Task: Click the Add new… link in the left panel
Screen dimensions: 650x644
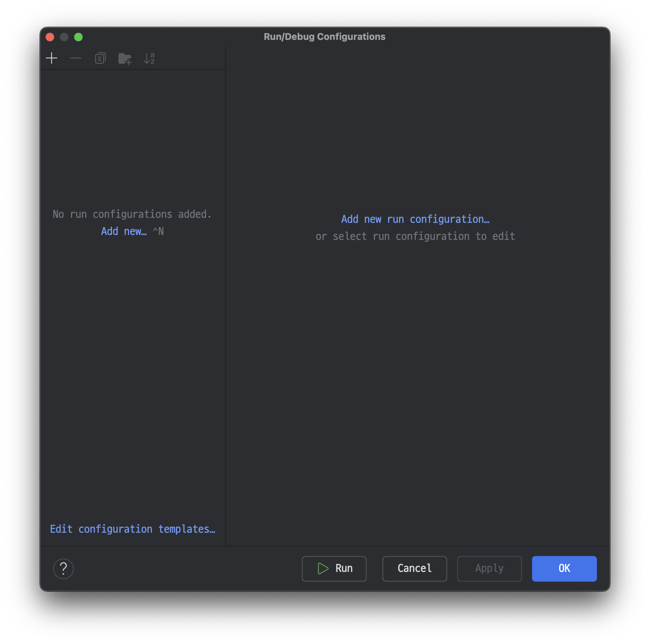Action: [x=124, y=231]
